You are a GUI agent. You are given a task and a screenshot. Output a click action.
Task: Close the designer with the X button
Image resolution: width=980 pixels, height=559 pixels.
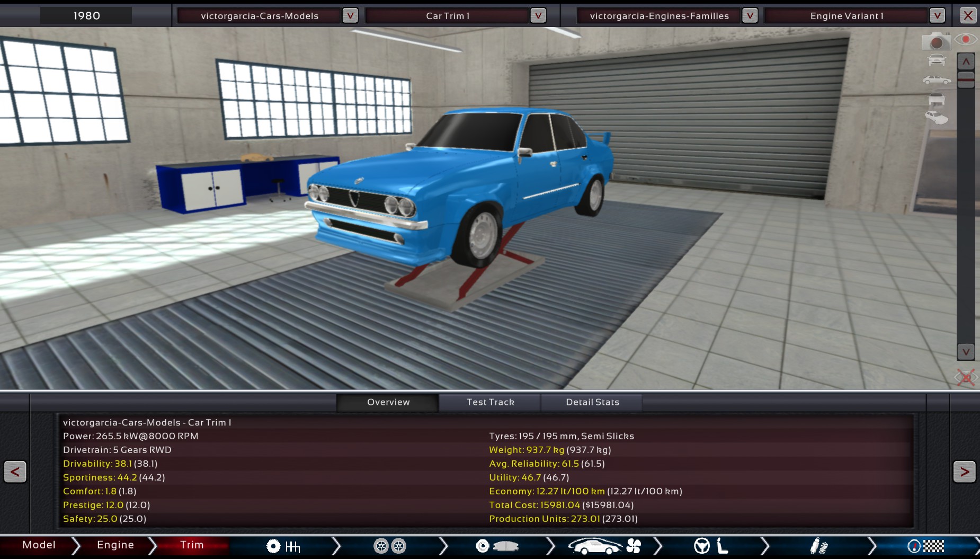tap(968, 15)
